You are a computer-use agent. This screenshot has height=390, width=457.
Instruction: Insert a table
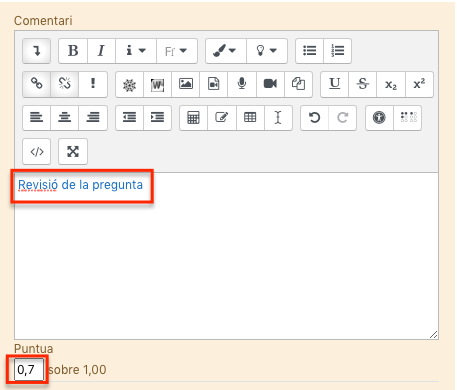[250, 118]
